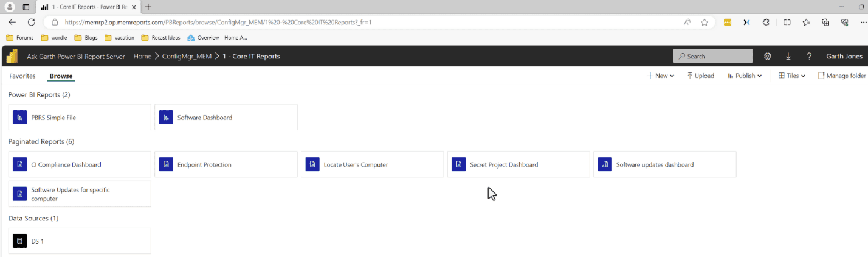Viewport: 868px width, 257px height.
Task: Click the download arrow icon in header
Action: (788, 56)
